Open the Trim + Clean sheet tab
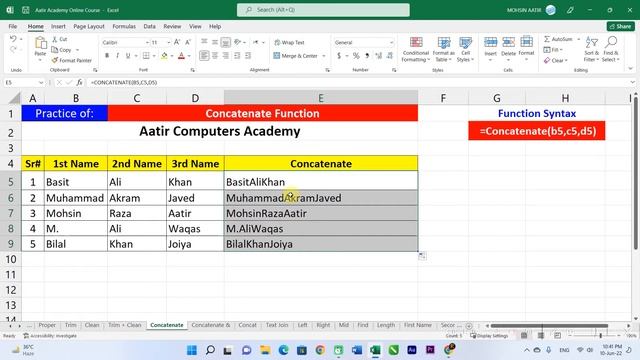 pos(124,325)
